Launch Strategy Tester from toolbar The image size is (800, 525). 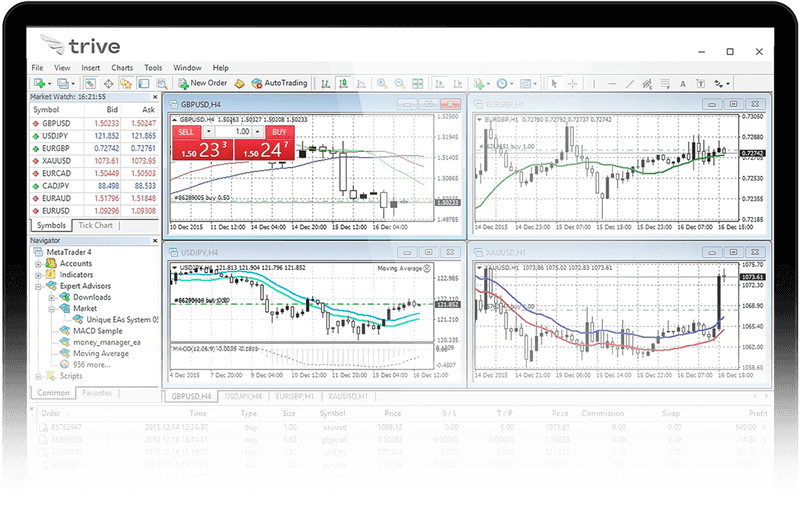[x=162, y=83]
